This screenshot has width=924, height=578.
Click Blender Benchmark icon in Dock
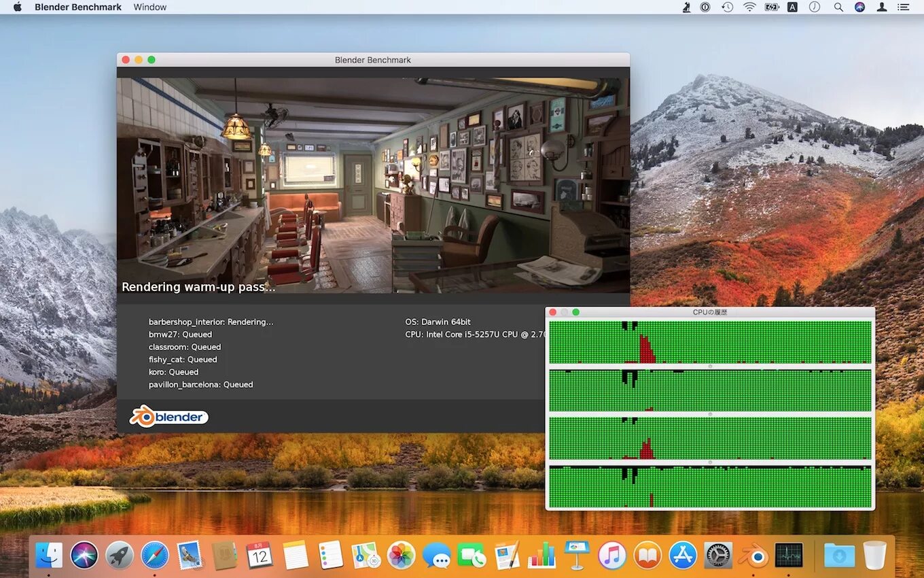tap(753, 555)
